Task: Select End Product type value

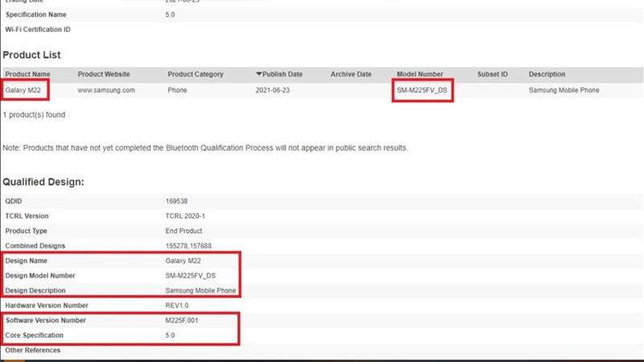Action: click(x=184, y=231)
